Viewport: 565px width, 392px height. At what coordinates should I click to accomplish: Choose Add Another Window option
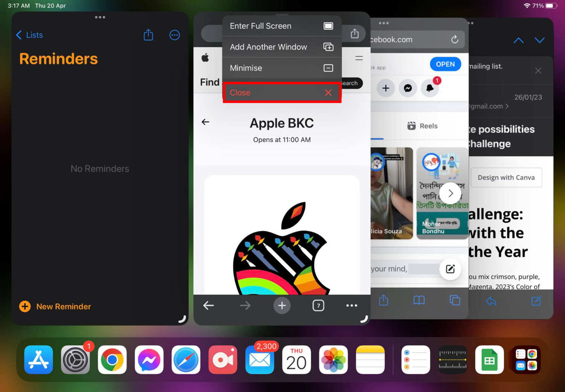pos(282,47)
